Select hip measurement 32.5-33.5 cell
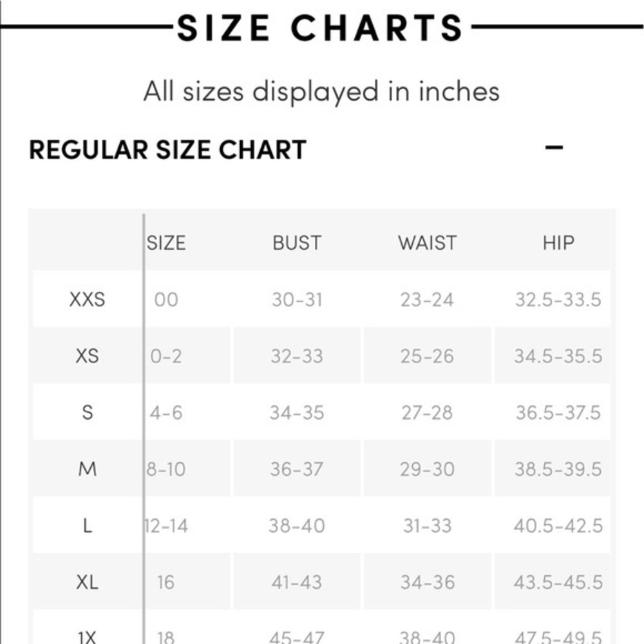The height and width of the screenshot is (644, 644). [558, 299]
